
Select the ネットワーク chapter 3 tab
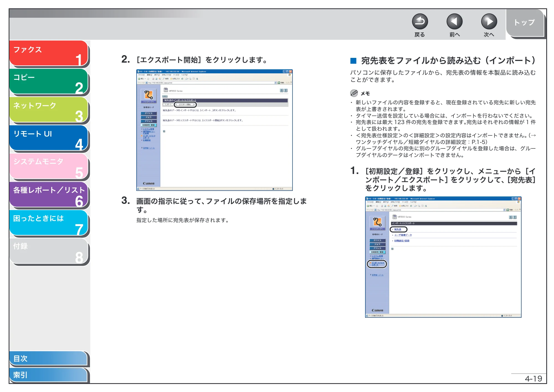pos(49,110)
